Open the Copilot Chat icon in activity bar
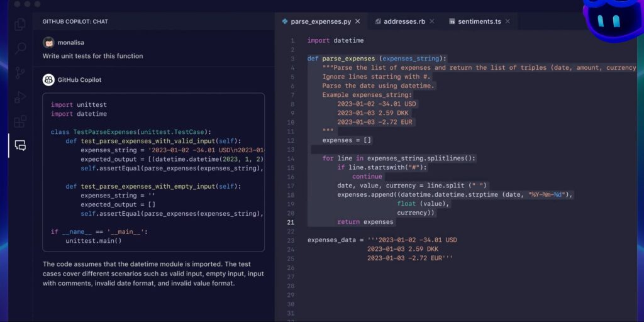The height and width of the screenshot is (322, 644). (x=20, y=145)
